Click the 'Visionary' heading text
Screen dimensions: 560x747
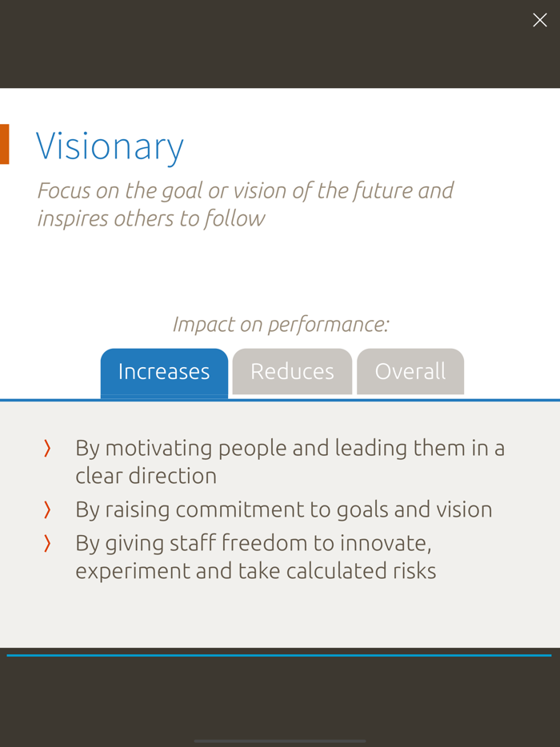(x=110, y=146)
